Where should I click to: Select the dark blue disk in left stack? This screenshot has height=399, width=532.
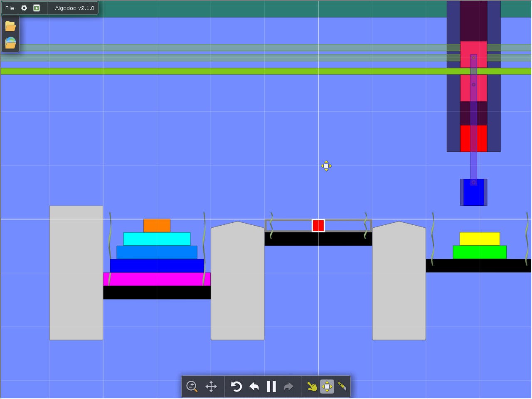tap(157, 266)
